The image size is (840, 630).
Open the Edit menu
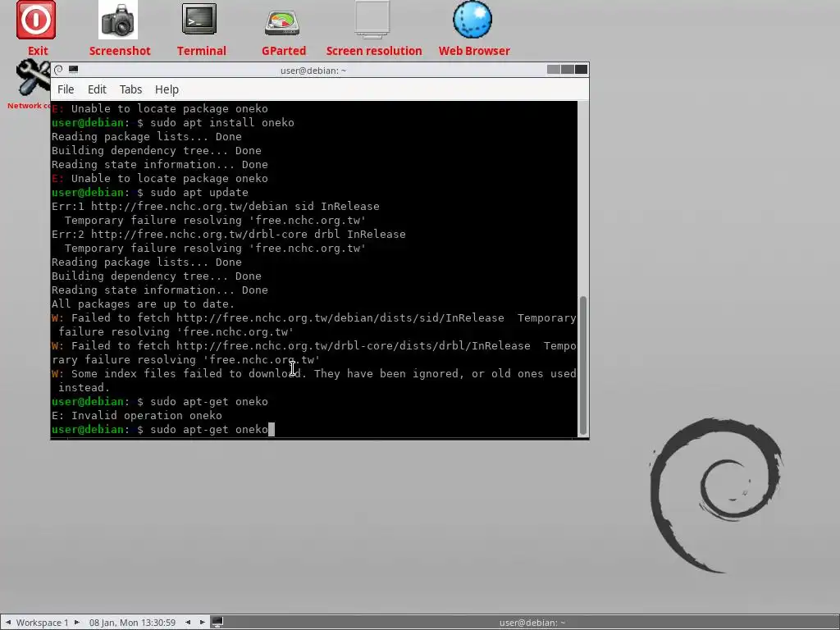point(97,89)
